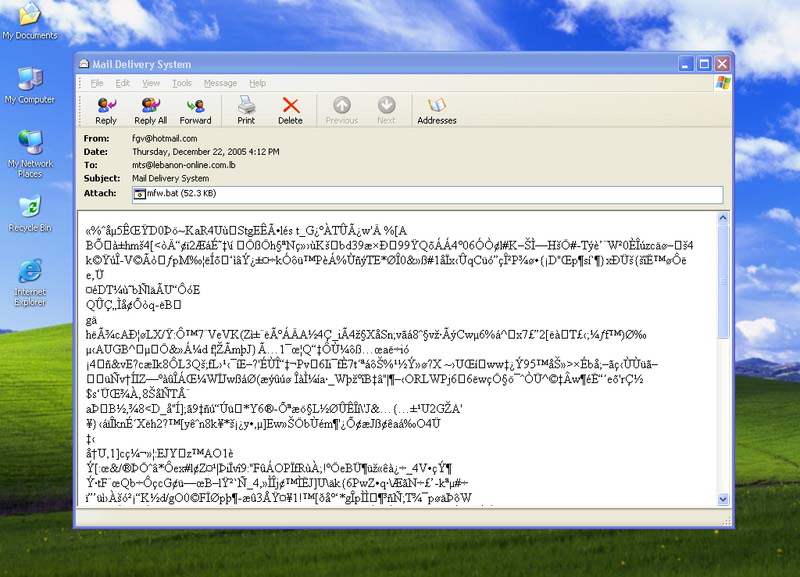The height and width of the screenshot is (577, 800).
Task: Open the View menu
Action: [x=151, y=83]
